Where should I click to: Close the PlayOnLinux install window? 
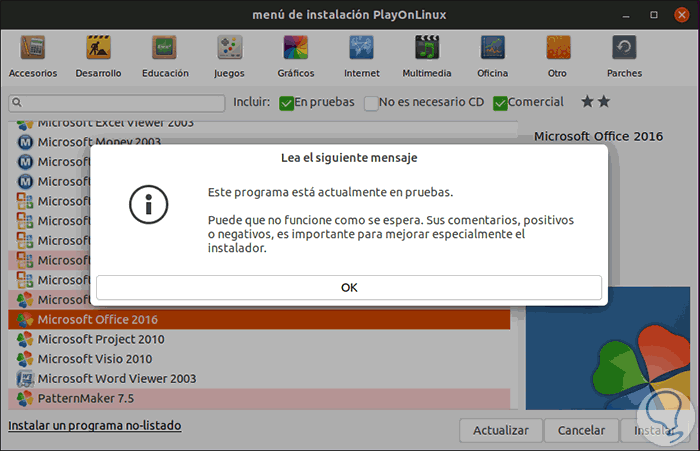(x=681, y=15)
